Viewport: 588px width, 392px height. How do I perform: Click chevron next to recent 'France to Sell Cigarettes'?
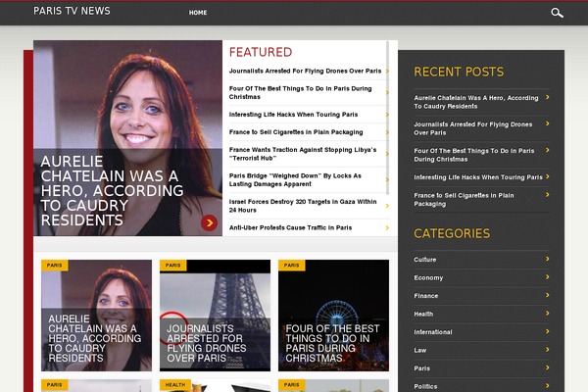tap(548, 194)
